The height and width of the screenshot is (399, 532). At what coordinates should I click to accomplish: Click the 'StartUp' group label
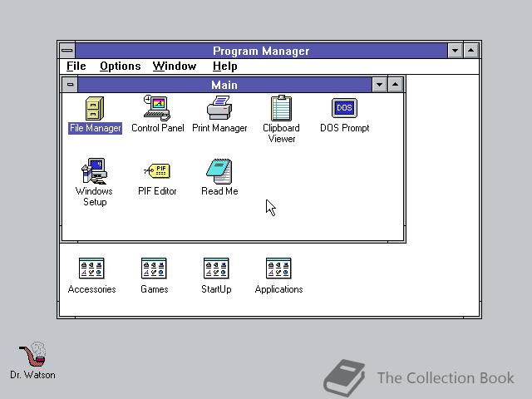pyautogui.click(x=216, y=289)
